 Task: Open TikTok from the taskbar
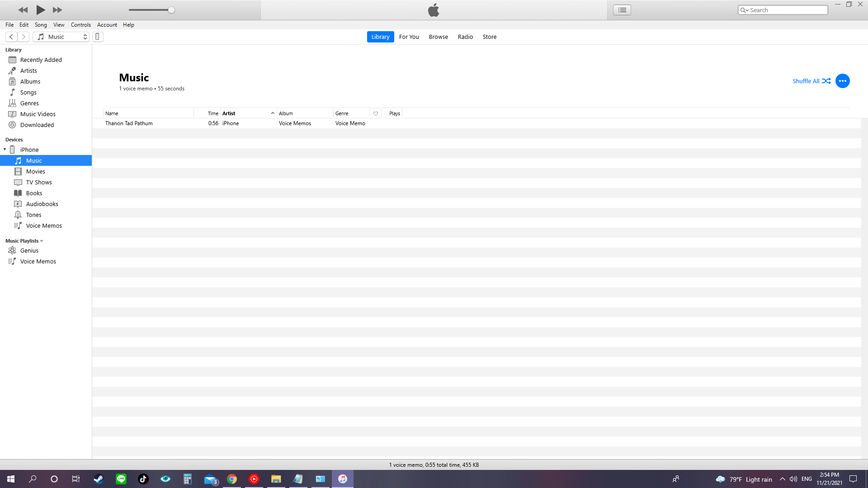143,479
